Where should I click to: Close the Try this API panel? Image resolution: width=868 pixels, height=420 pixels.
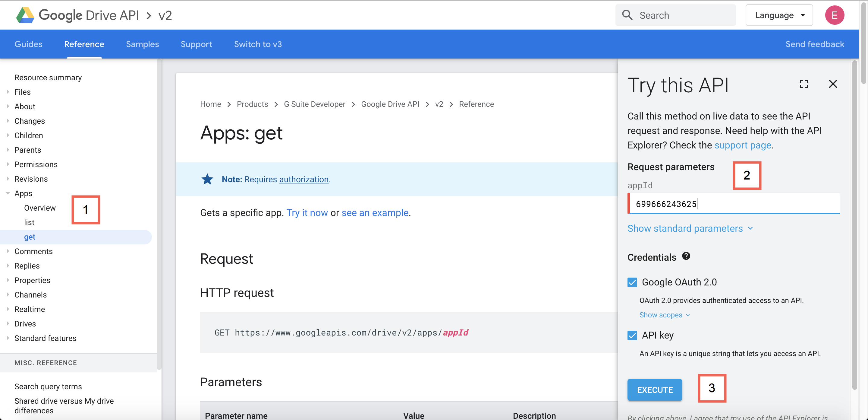click(x=833, y=84)
